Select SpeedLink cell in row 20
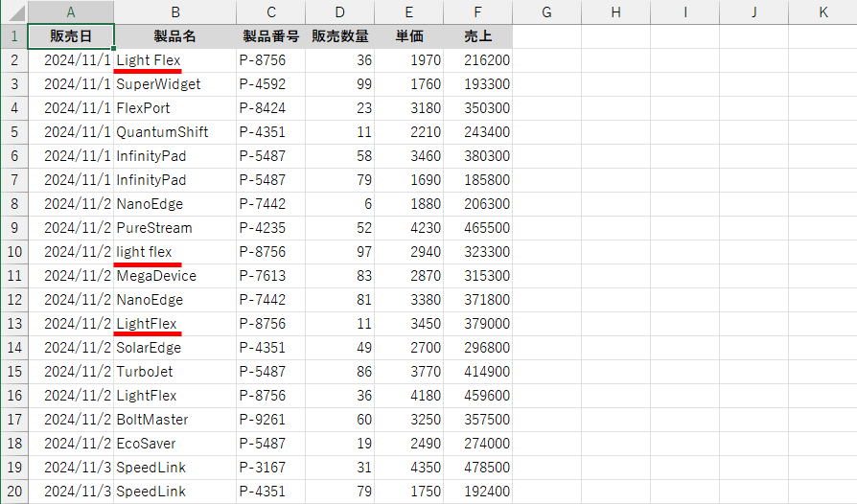857x504 pixels. (x=174, y=492)
